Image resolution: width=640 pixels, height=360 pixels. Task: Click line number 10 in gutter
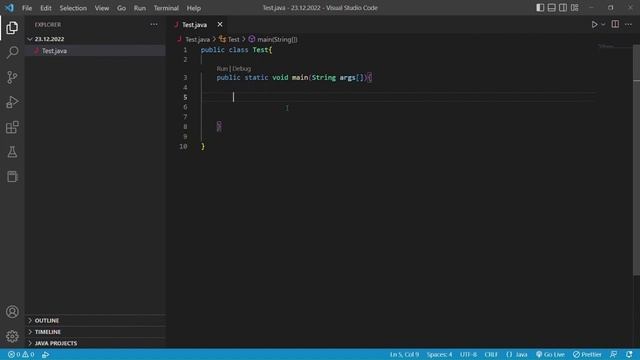coord(183,147)
